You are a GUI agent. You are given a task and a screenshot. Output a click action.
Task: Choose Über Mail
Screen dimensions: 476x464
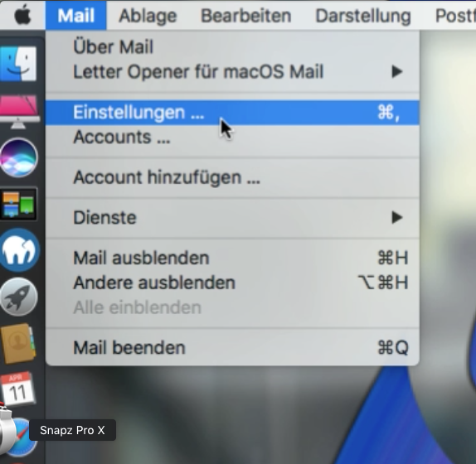[x=232, y=47]
